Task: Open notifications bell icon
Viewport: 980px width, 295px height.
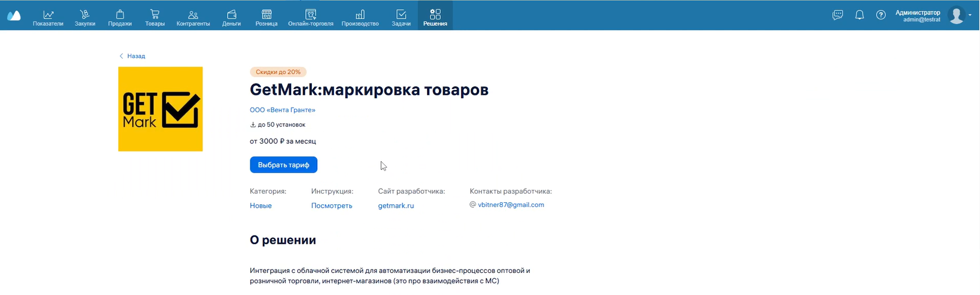Action: (x=859, y=15)
